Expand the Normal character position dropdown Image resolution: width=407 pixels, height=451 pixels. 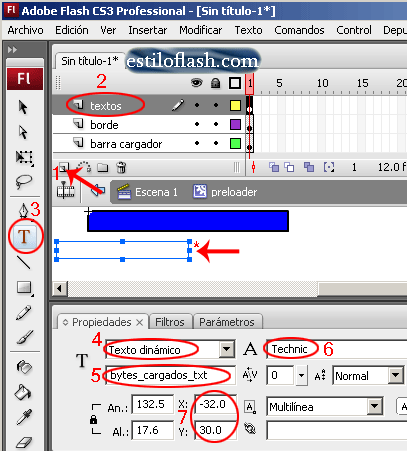coord(396,376)
